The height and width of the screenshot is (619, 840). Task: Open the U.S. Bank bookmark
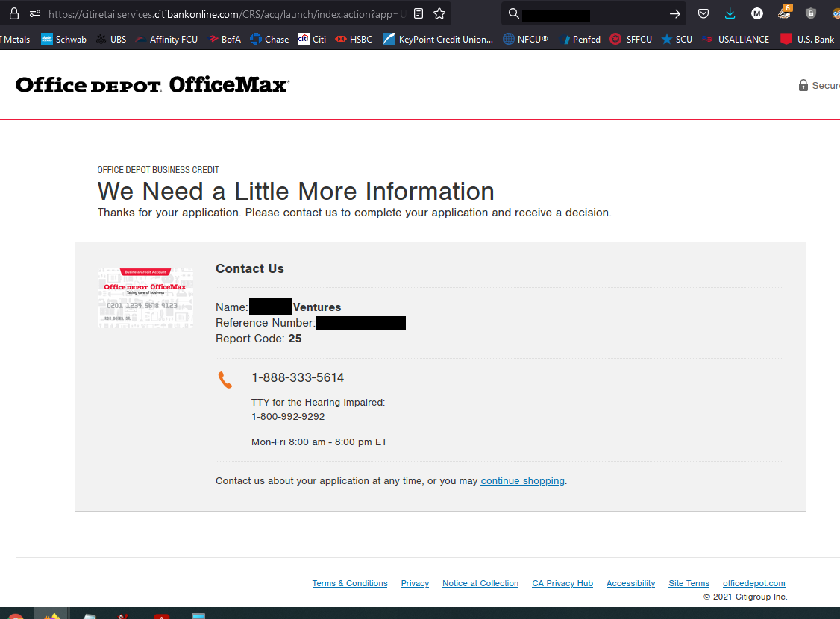[x=807, y=39]
